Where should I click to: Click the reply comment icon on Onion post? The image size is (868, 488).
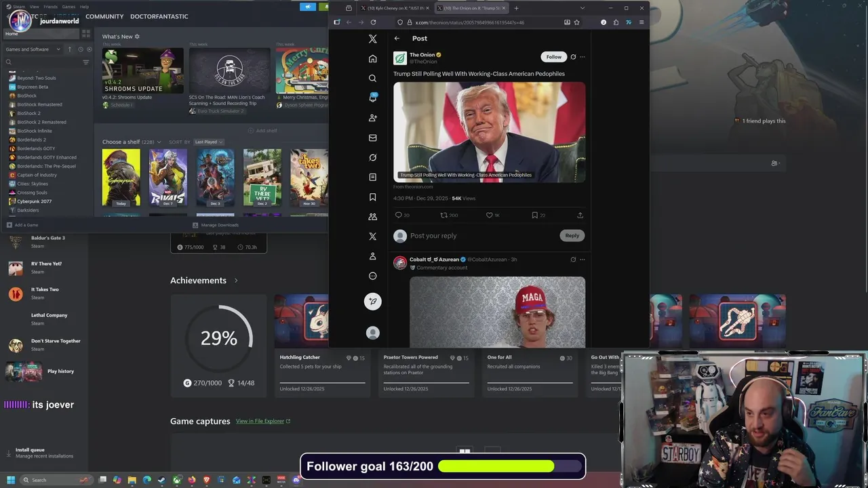click(399, 215)
